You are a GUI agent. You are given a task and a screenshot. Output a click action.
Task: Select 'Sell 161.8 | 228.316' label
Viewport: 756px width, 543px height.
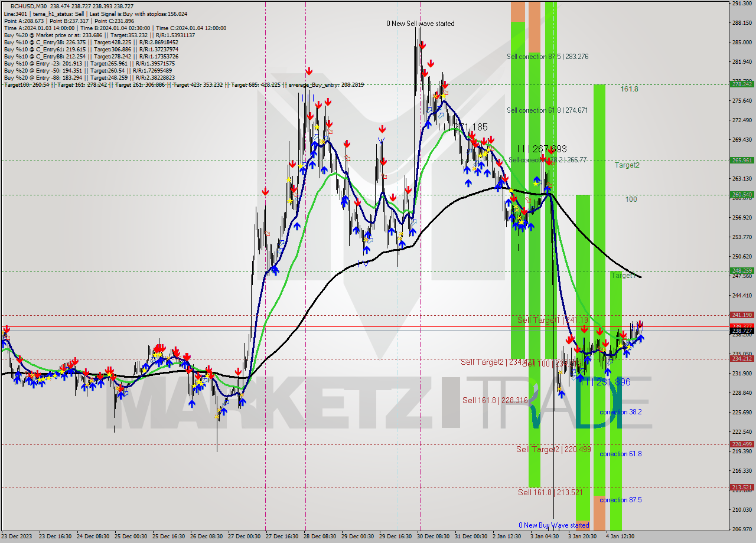495,400
